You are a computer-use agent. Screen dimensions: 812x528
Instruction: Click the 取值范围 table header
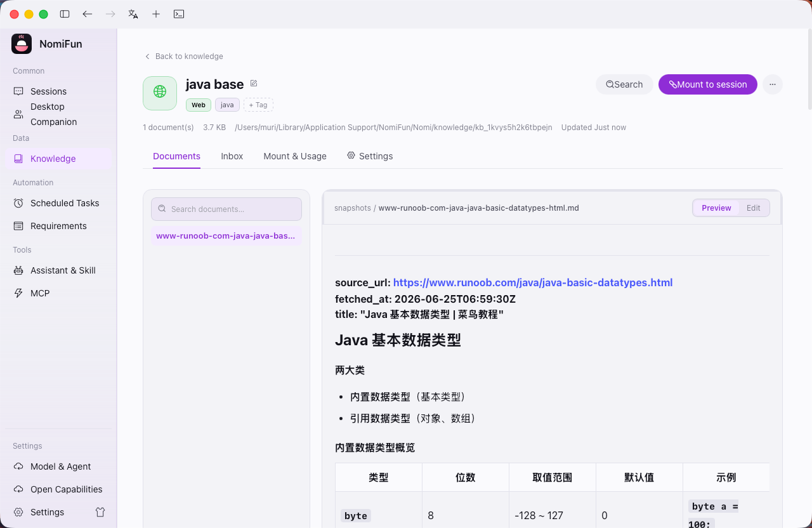point(553,477)
